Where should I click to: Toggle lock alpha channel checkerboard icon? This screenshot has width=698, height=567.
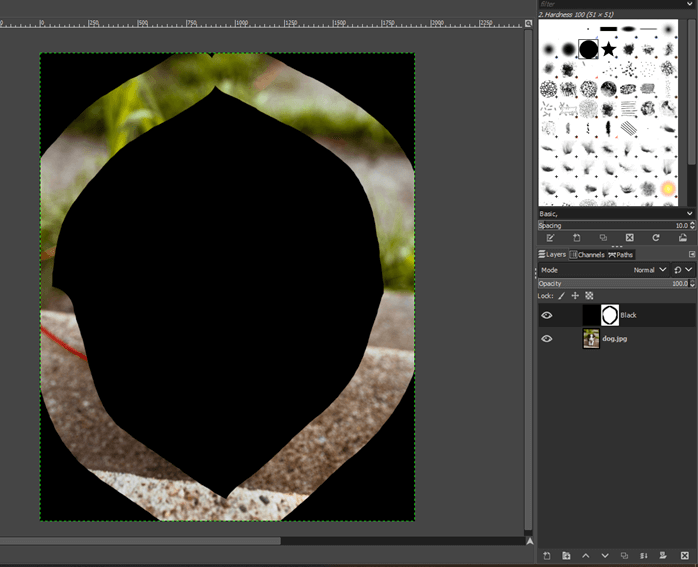589,296
